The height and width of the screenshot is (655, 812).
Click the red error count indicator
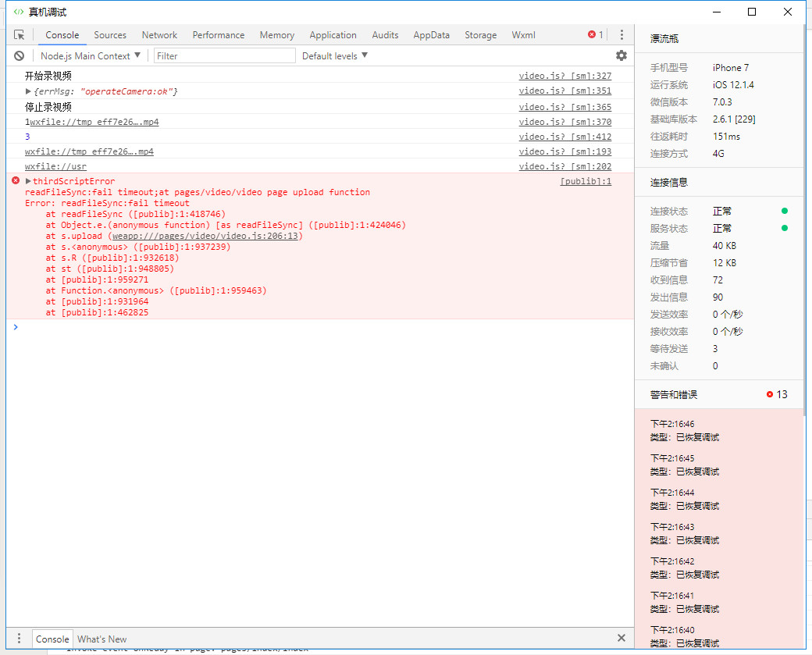point(596,35)
